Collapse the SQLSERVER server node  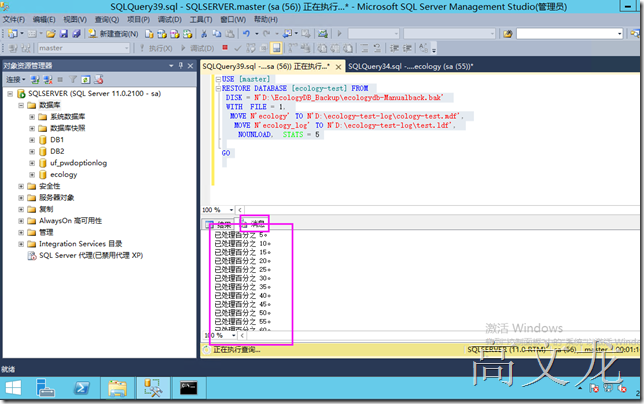pos(10,94)
